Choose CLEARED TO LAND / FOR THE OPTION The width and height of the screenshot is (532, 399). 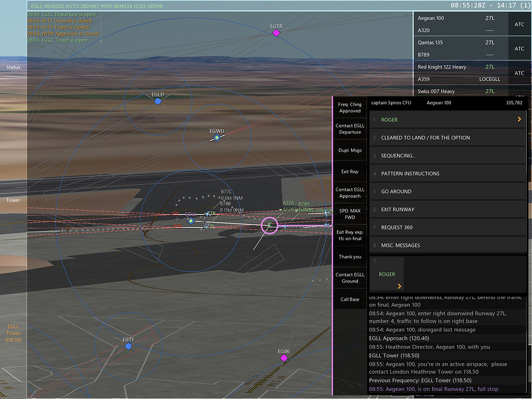[x=448, y=138]
